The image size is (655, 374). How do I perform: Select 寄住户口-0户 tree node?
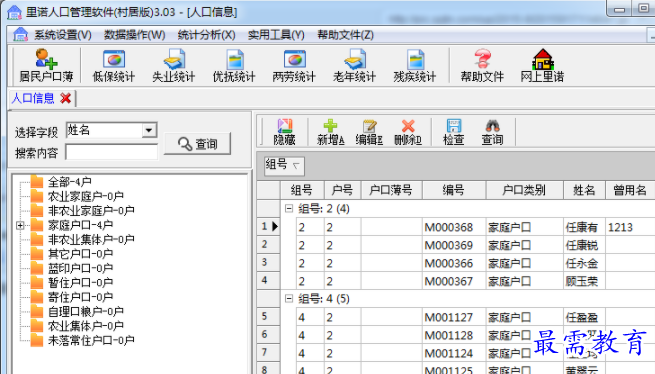(80, 297)
